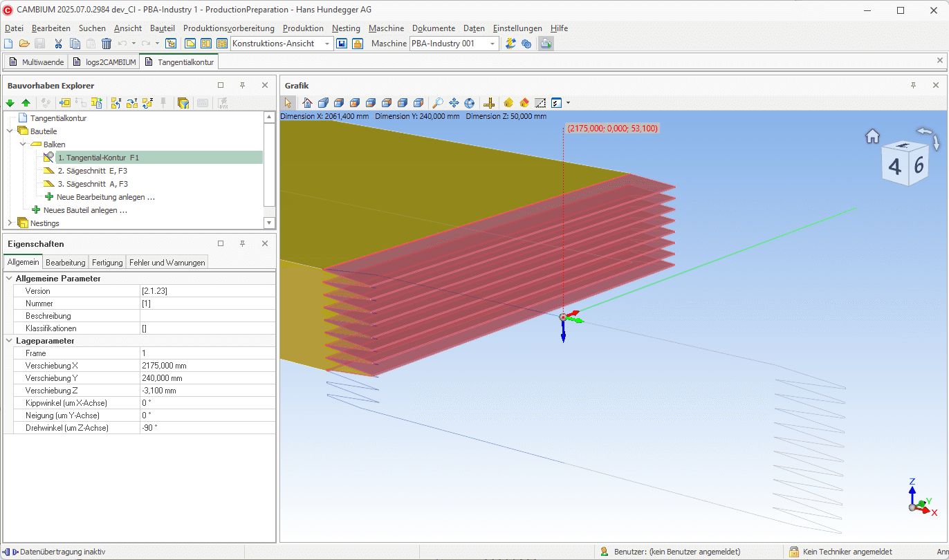Toggle the pin on Eigenschaften panel
The height and width of the screenshot is (560, 949).
(243, 243)
